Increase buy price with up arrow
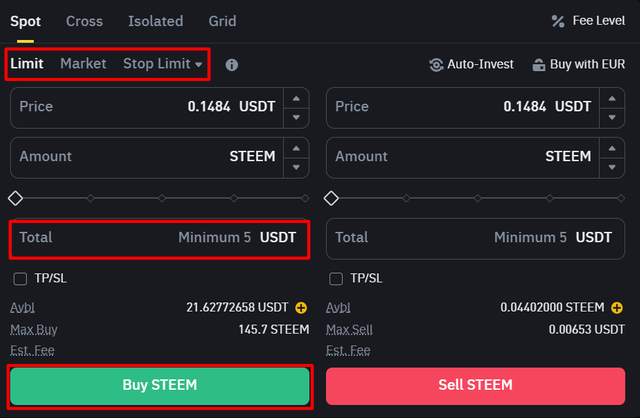This screenshot has height=418, width=640. (x=296, y=98)
